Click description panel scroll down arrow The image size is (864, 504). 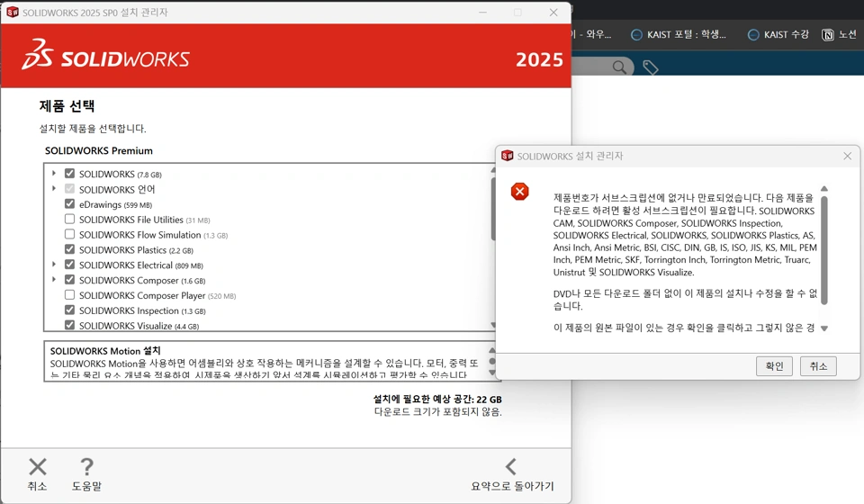pos(492,373)
